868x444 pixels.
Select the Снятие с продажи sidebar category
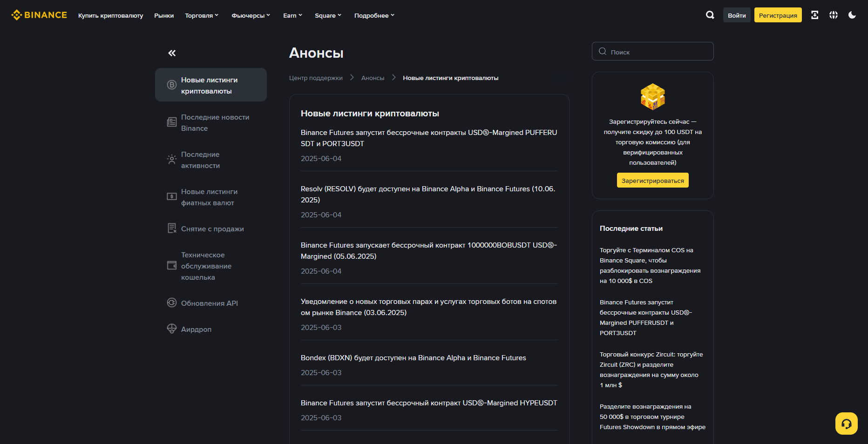[x=211, y=228]
